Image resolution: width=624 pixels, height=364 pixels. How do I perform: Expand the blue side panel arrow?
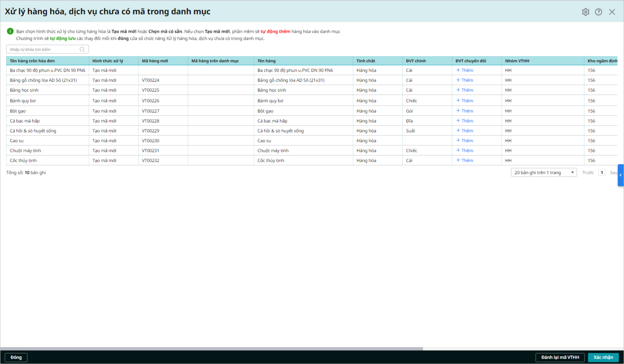click(620, 175)
